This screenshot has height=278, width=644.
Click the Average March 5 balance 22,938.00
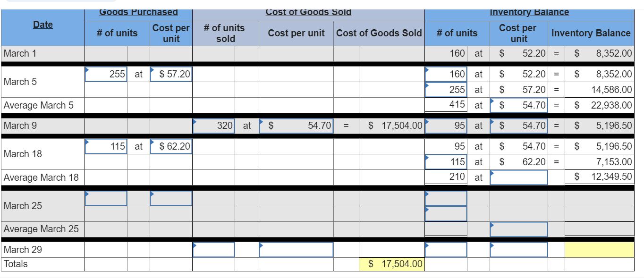[611, 105]
